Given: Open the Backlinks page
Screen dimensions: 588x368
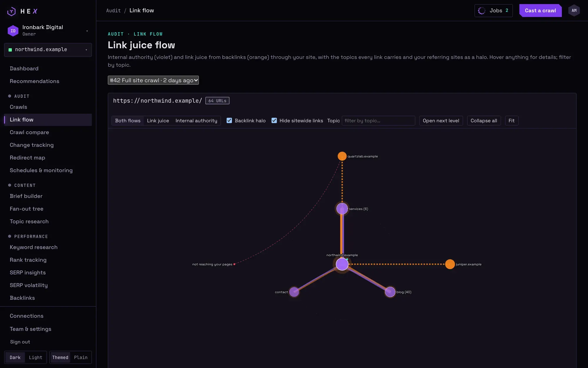Looking at the screenshot, I should 48,298.
